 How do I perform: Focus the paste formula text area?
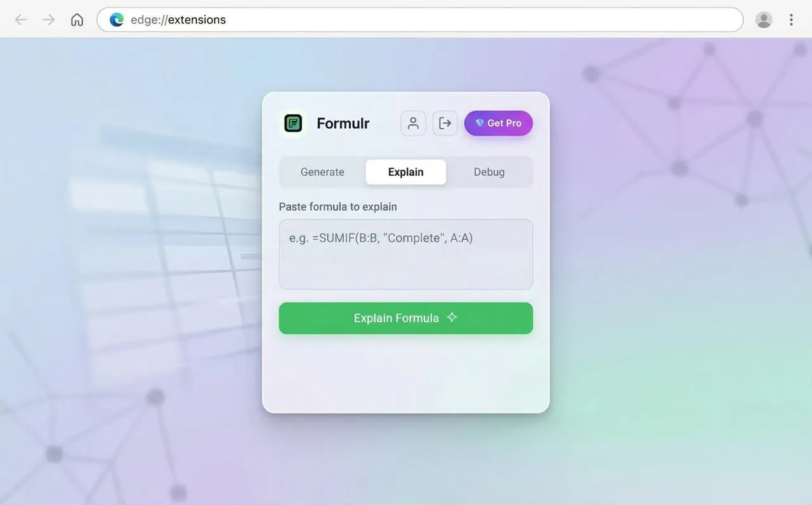[406, 254]
